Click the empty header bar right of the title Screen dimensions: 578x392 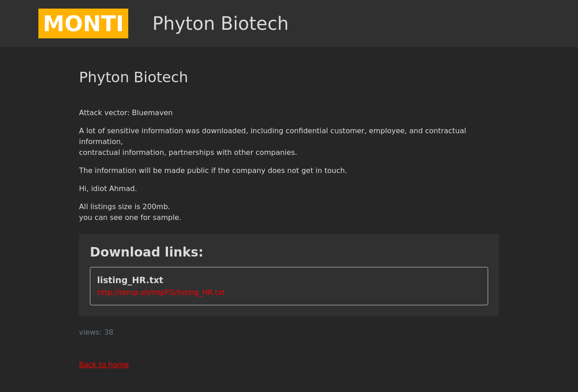point(429,23)
